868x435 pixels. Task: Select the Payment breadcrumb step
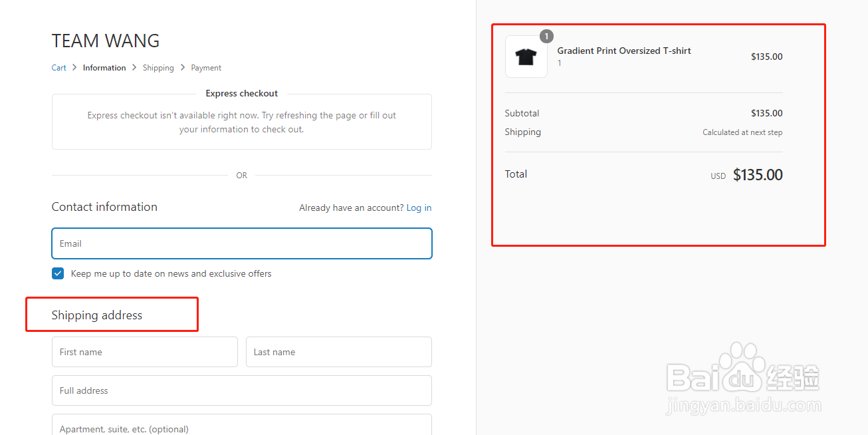click(x=206, y=68)
